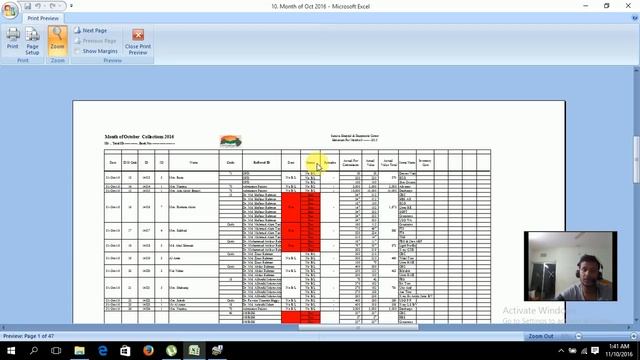Viewport: 640px width, 360px height.
Task: Open the Windows Store taskbar icon
Action: coord(125,351)
